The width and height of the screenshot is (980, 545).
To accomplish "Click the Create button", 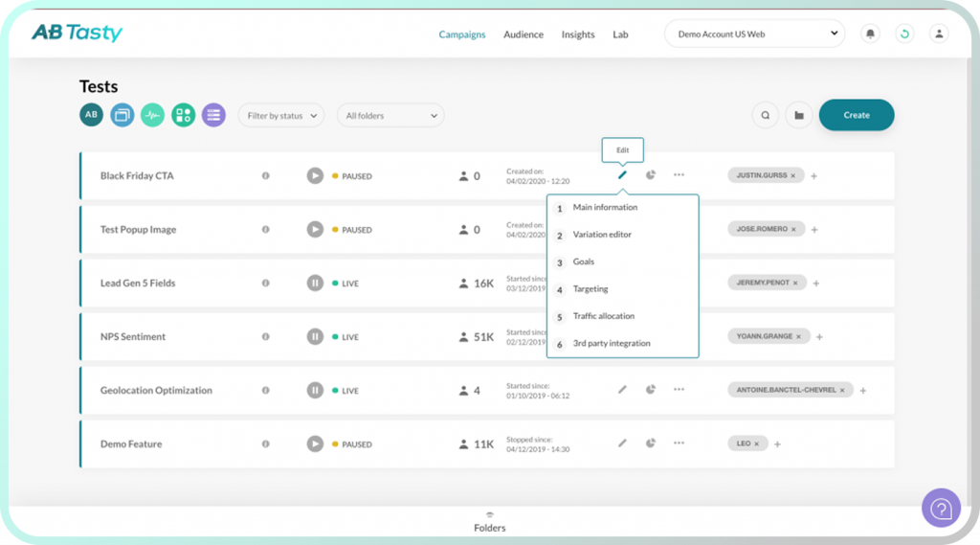I will point(856,115).
